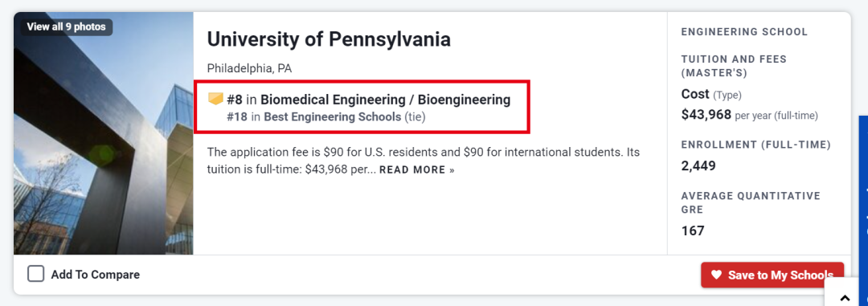Click the $43,968 tuition cost value
868x306 pixels.
[x=706, y=115]
